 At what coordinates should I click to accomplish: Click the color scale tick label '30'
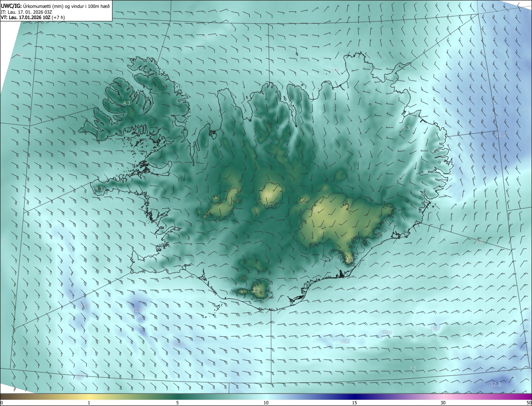coord(443,403)
